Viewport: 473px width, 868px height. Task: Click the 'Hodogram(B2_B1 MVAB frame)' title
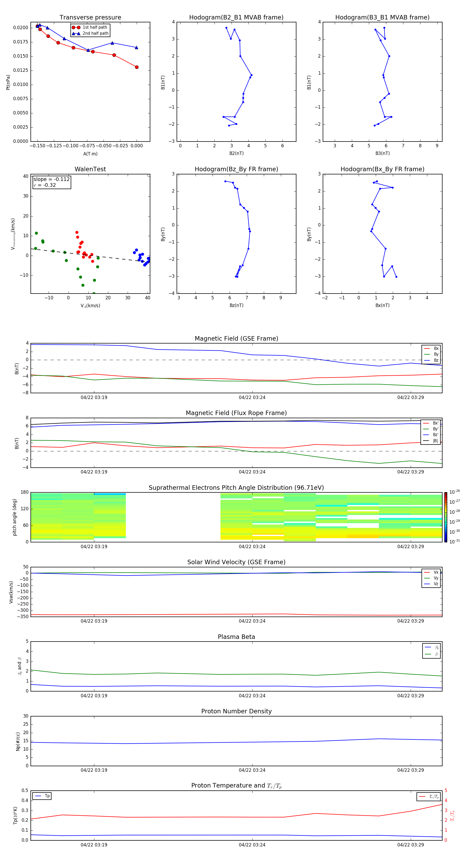pos(236,18)
